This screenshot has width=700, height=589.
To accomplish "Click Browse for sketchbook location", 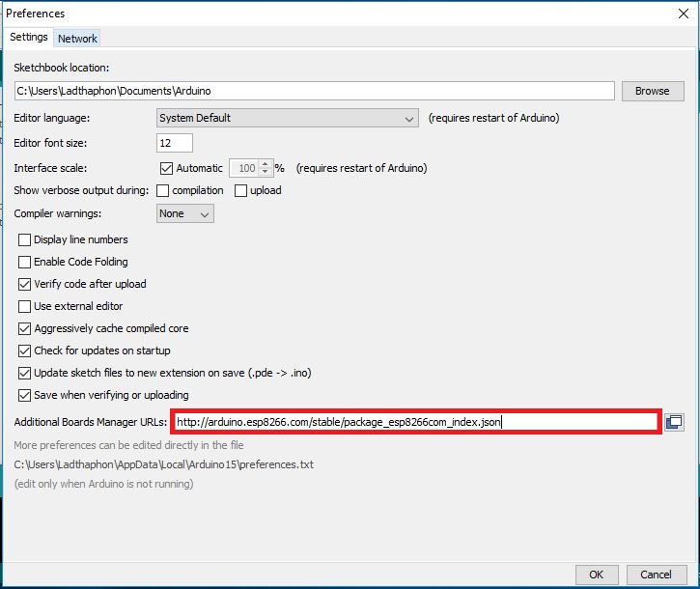I will 652,91.
